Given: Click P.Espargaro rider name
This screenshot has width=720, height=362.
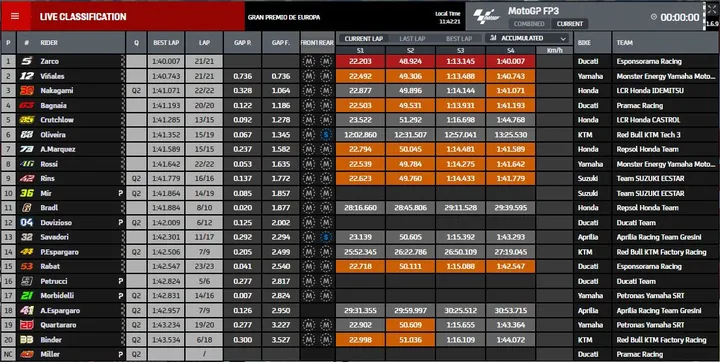Looking at the screenshot, I should point(59,252).
